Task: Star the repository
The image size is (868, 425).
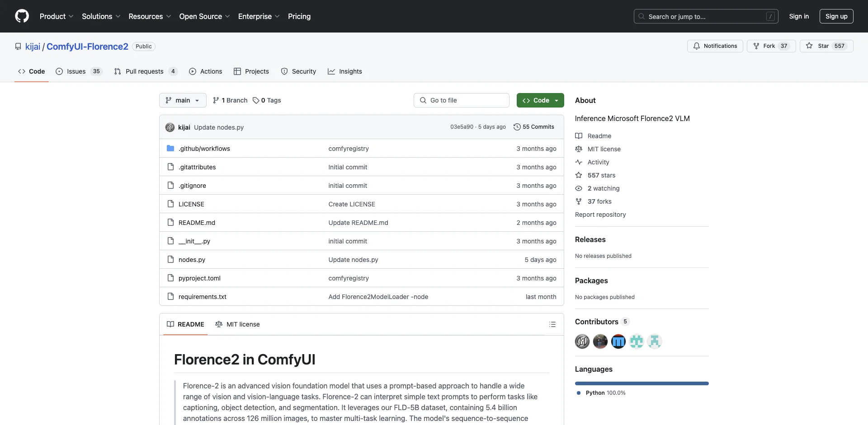Action: point(826,46)
